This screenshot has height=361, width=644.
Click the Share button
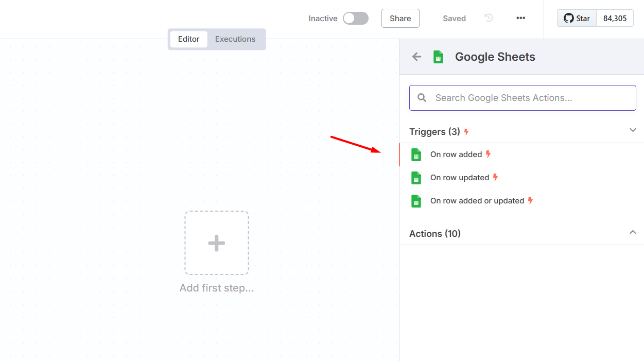pos(401,19)
